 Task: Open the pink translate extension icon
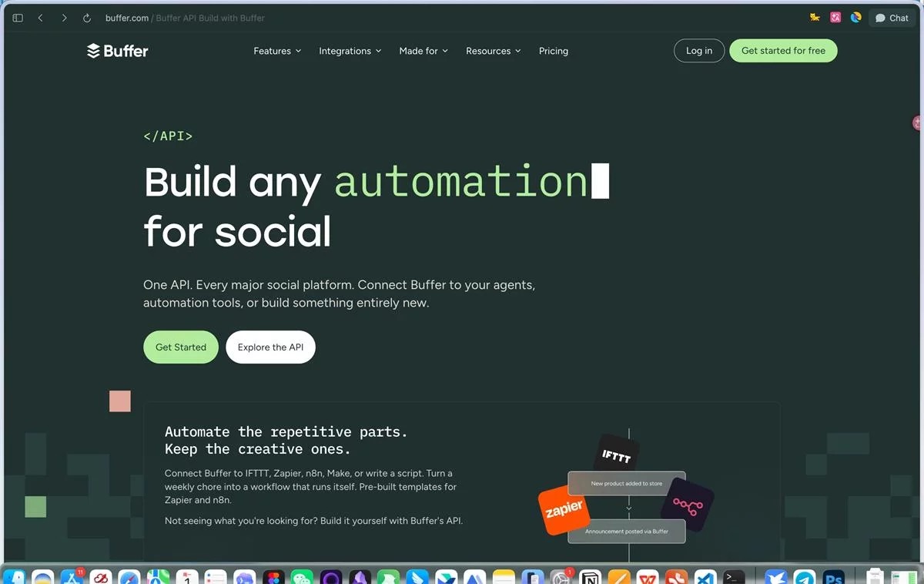click(835, 17)
